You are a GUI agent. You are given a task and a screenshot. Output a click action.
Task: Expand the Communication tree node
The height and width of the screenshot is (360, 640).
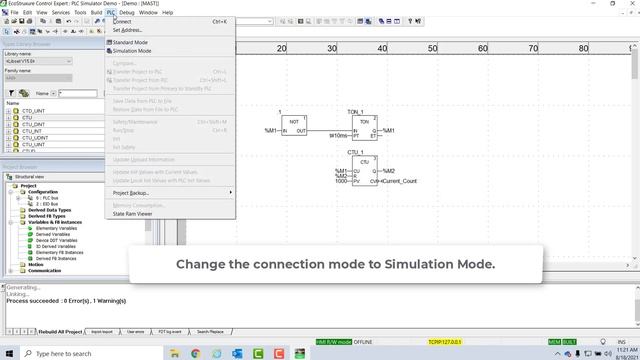pos(11,271)
